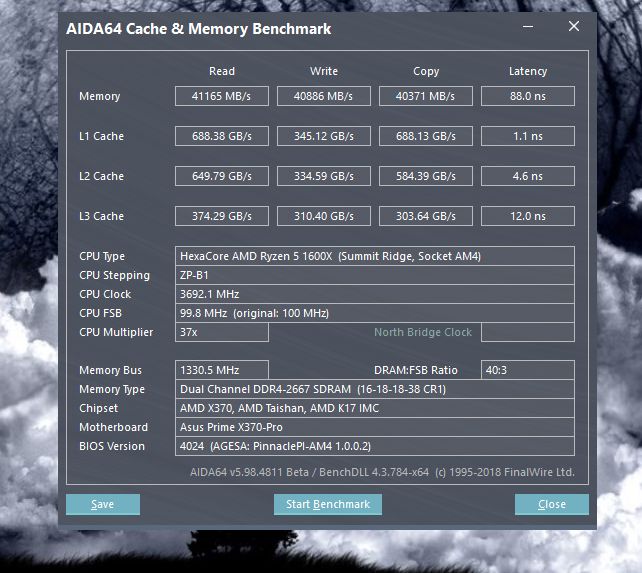Screen dimensions: 642x573
Task: Click L1 Cache latency 1.1 ns
Action: [528, 136]
